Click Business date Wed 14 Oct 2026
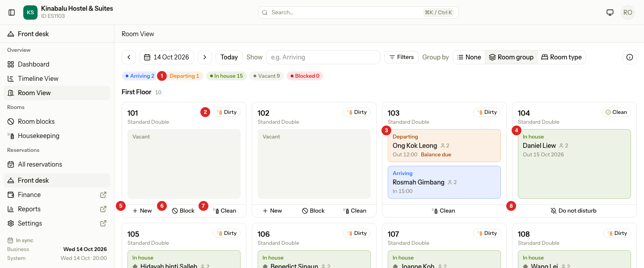 tap(85, 249)
